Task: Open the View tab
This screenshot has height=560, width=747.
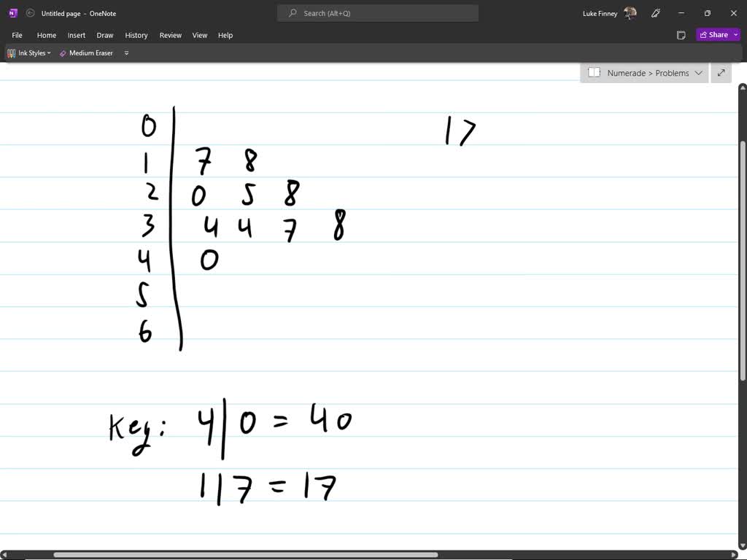Action: coord(200,35)
